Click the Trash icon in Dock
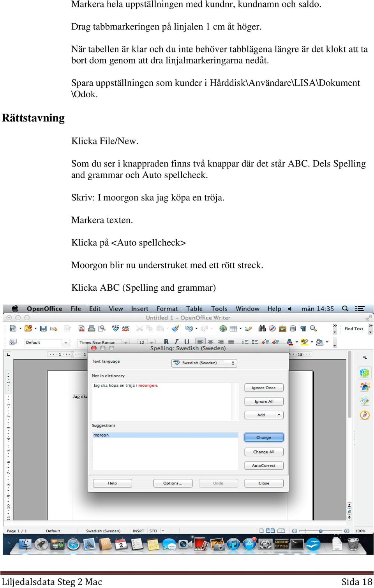 click(x=353, y=544)
